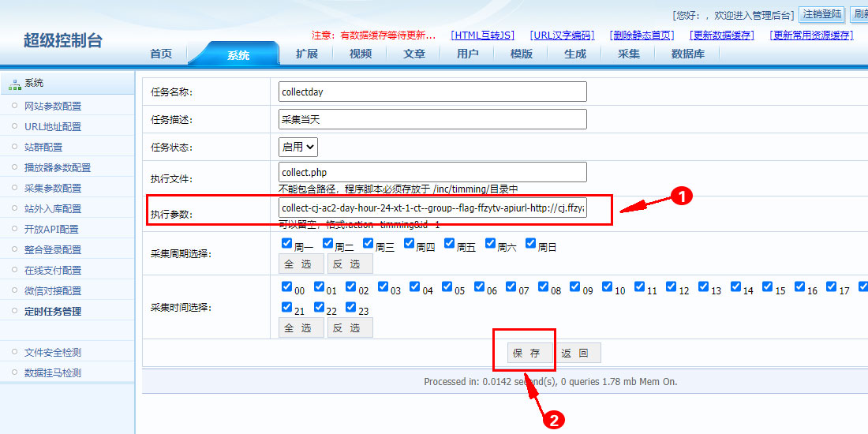This screenshot has width=868, height=434.
Task: Switch to the 视频 tab
Action: click(x=361, y=54)
